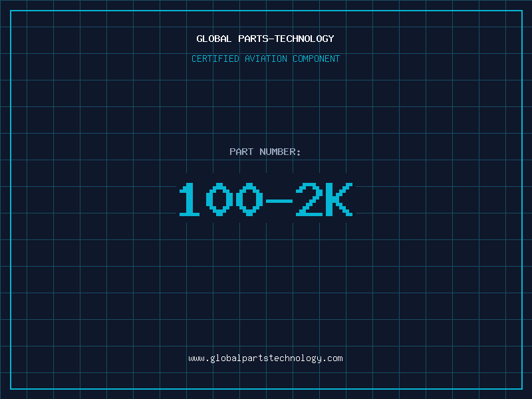Click the dash in the part number
This screenshot has width=532, height=399.
(280, 199)
